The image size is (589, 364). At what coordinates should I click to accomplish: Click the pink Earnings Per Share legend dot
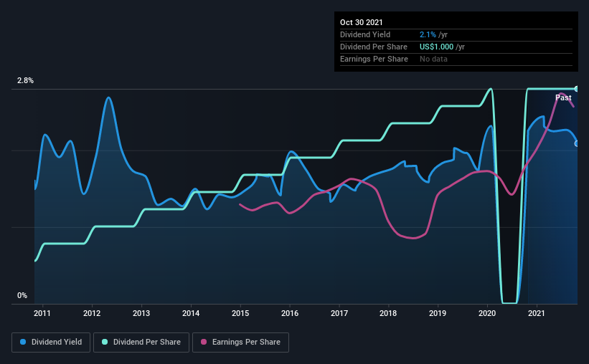(204, 342)
